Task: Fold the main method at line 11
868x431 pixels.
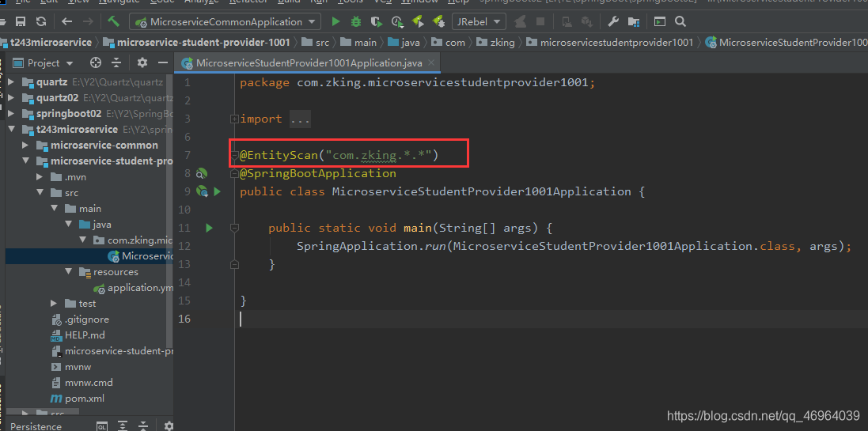Action: [x=235, y=228]
